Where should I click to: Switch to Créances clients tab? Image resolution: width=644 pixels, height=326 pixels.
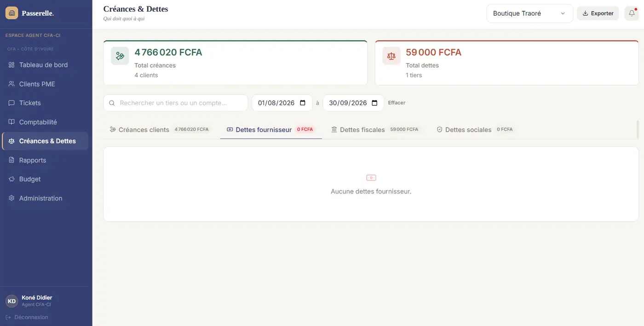159,130
